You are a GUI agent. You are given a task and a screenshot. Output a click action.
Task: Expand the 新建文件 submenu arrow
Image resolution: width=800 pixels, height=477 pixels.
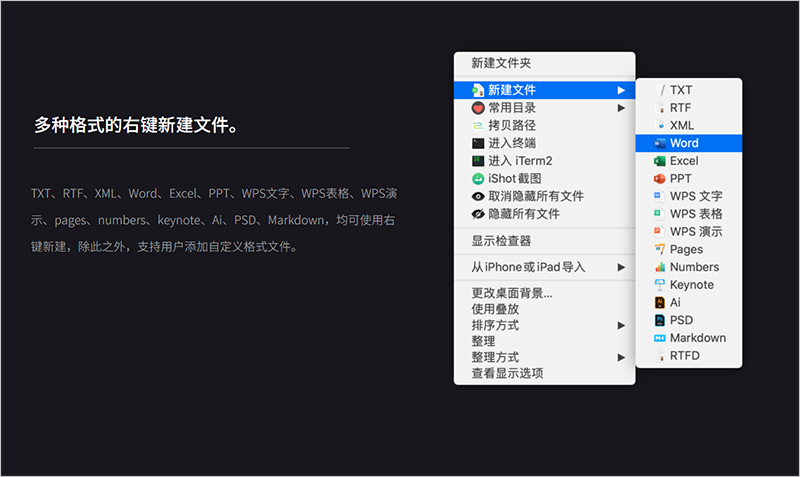click(x=621, y=90)
